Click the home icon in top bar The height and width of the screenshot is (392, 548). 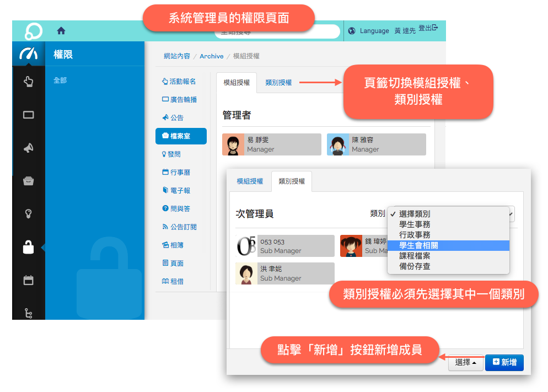point(61,31)
